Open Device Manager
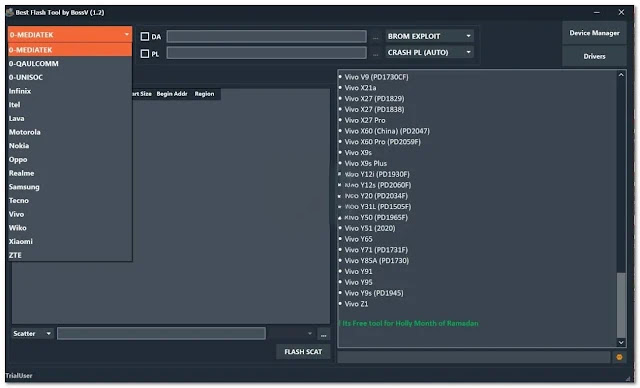Image resolution: width=640 pixels, height=388 pixels. click(x=594, y=33)
